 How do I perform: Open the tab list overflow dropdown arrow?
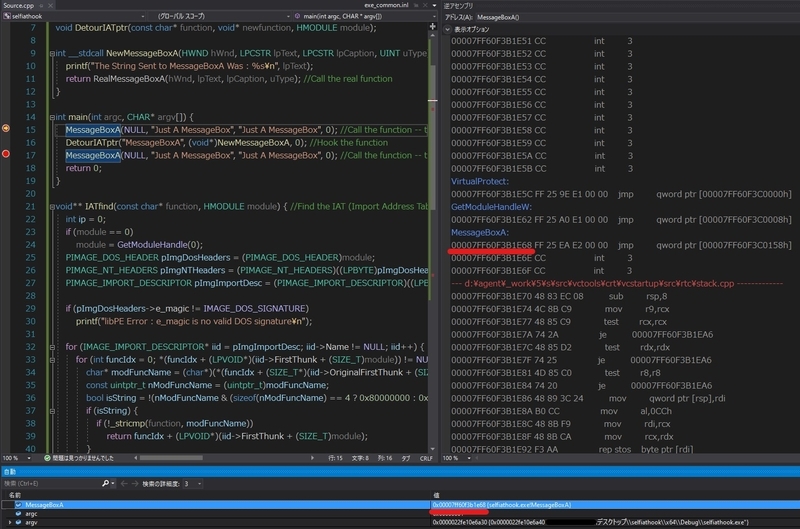coord(434,5)
